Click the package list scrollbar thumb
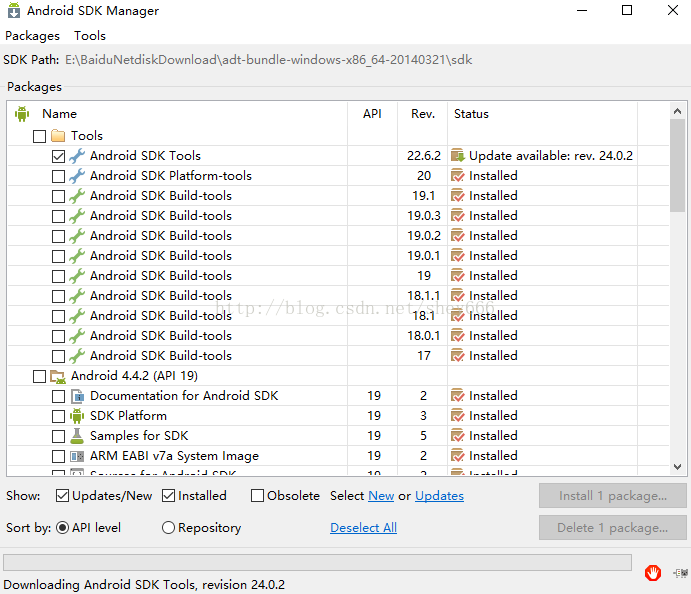This screenshot has width=691, height=594. (x=677, y=165)
